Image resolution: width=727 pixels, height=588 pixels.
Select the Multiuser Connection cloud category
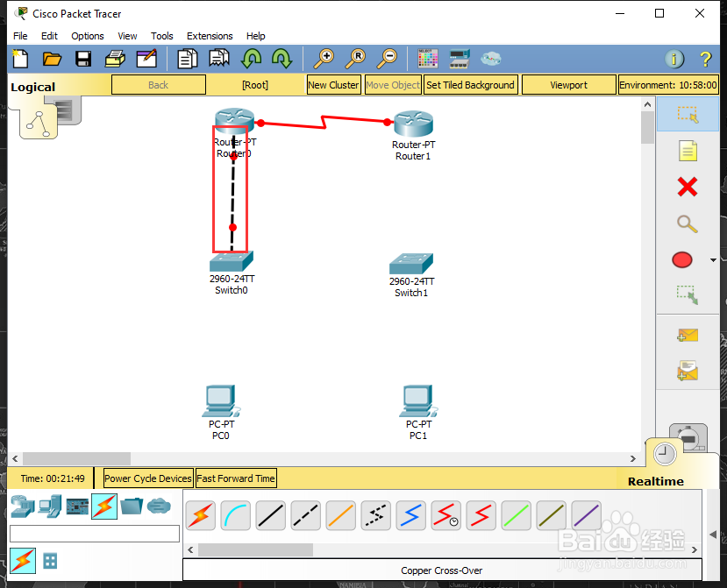159,506
